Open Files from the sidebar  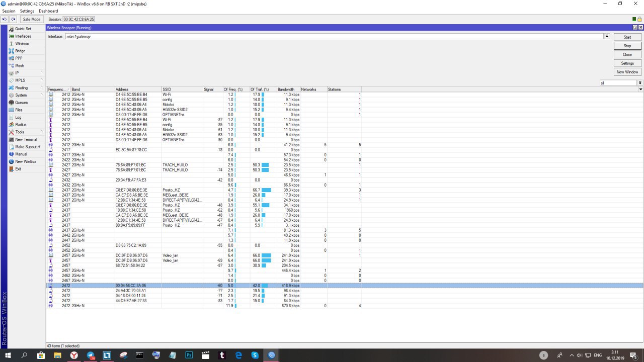tap(19, 110)
